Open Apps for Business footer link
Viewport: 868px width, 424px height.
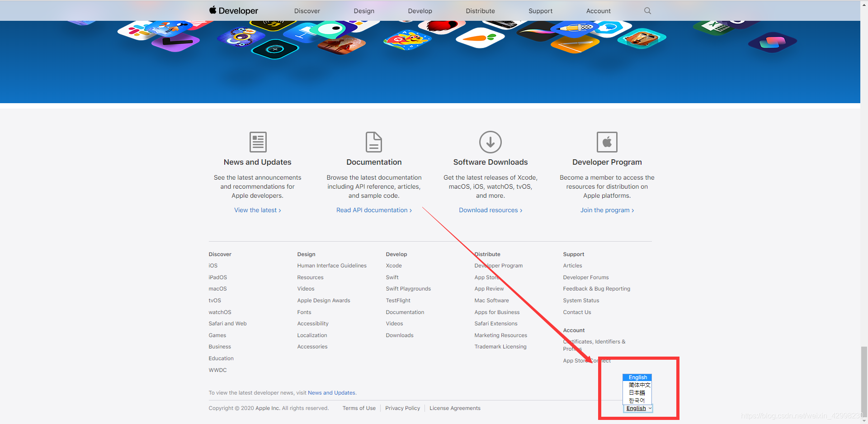pyautogui.click(x=497, y=312)
